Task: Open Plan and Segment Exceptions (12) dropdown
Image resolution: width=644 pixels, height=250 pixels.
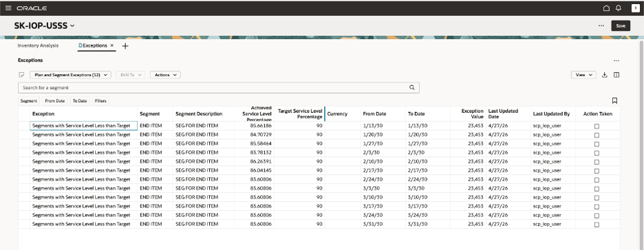Action: pyautogui.click(x=71, y=75)
